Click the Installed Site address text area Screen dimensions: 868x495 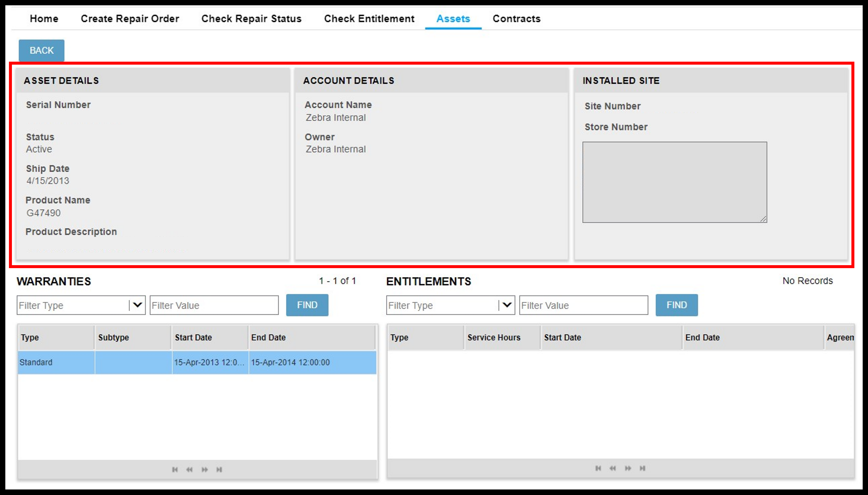pyautogui.click(x=675, y=182)
